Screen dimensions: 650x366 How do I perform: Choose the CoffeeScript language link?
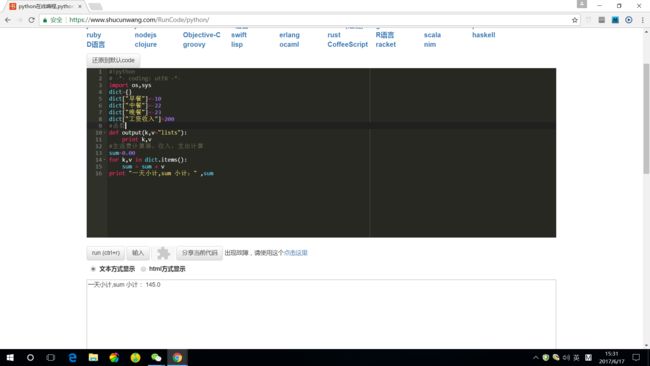347,45
